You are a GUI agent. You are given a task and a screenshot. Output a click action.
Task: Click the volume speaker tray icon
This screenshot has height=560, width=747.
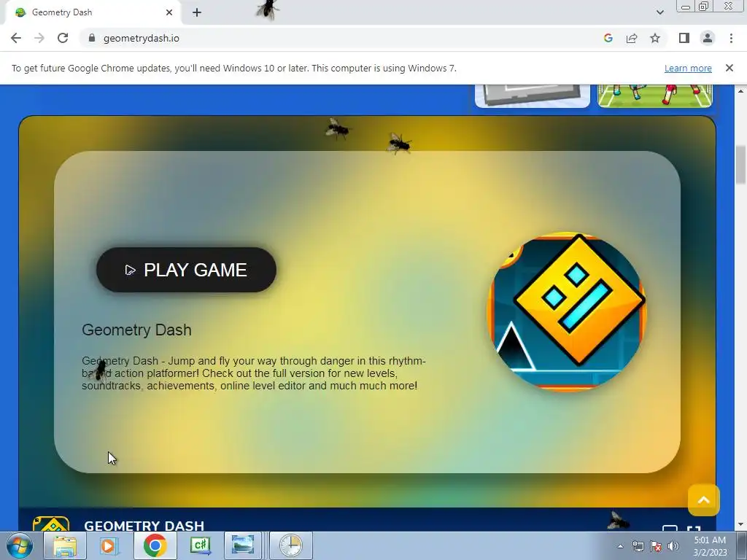coord(673,546)
